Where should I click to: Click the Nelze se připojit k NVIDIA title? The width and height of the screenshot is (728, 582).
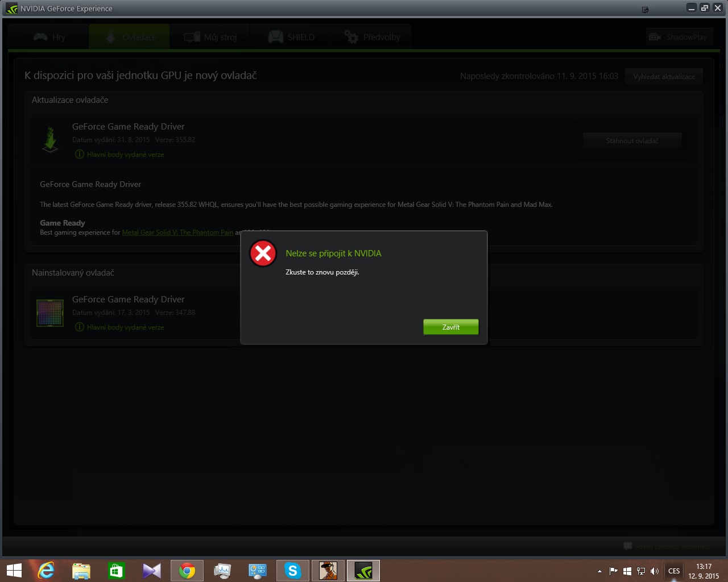click(x=333, y=253)
